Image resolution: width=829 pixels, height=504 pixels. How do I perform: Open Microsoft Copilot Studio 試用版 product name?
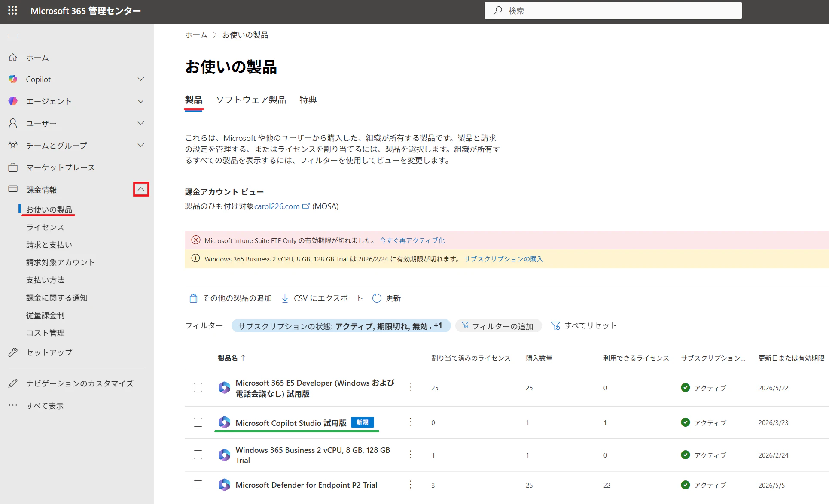291,423
